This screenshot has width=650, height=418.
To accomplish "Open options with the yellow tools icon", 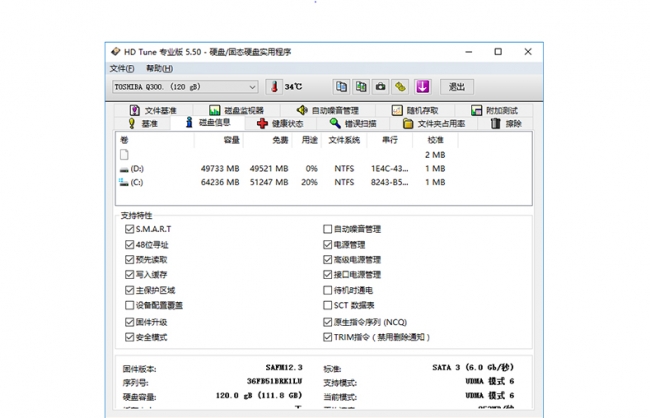I will pyautogui.click(x=400, y=87).
